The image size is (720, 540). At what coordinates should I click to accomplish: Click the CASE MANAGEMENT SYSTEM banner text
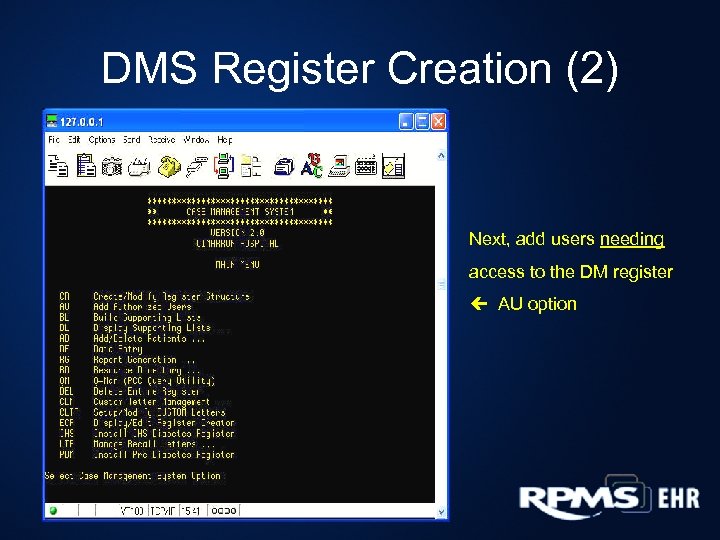pos(240,212)
